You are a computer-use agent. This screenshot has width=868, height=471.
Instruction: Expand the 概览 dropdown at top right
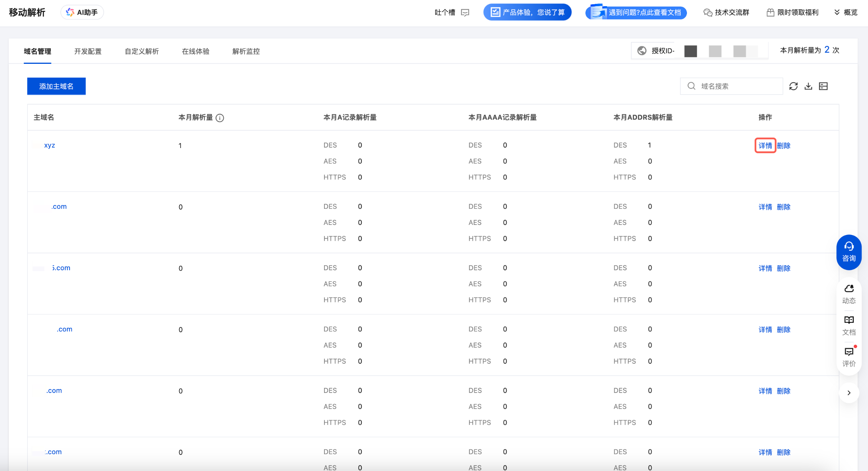pos(846,12)
